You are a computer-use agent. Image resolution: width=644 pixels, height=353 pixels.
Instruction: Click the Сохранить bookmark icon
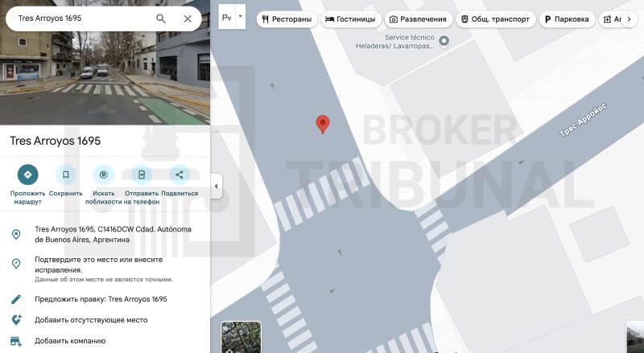coord(65,174)
